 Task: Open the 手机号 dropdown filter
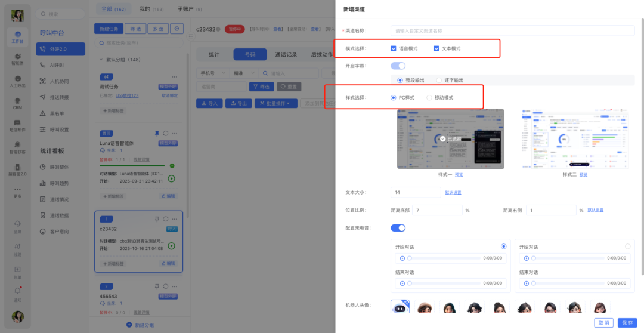[212, 73]
